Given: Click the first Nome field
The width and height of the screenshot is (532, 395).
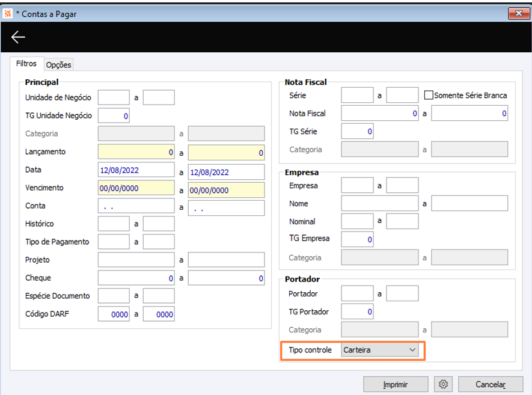Looking at the screenshot, I should tap(380, 203).
